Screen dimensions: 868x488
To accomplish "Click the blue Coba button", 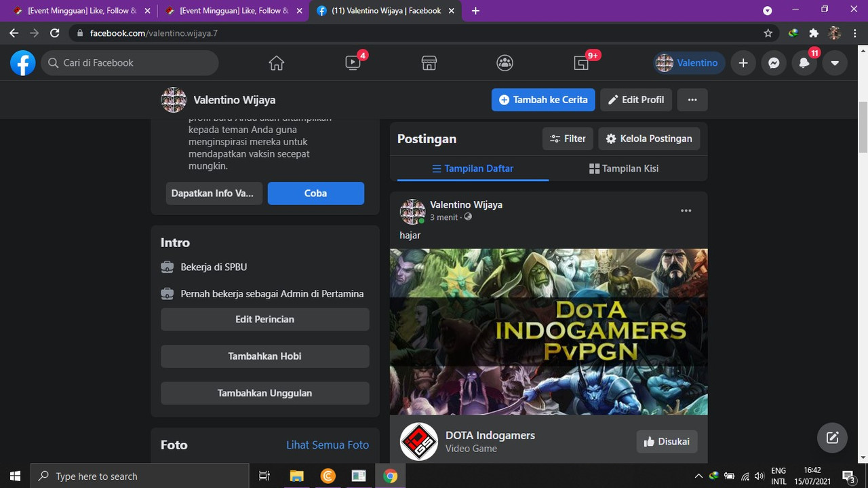I will 316,193.
